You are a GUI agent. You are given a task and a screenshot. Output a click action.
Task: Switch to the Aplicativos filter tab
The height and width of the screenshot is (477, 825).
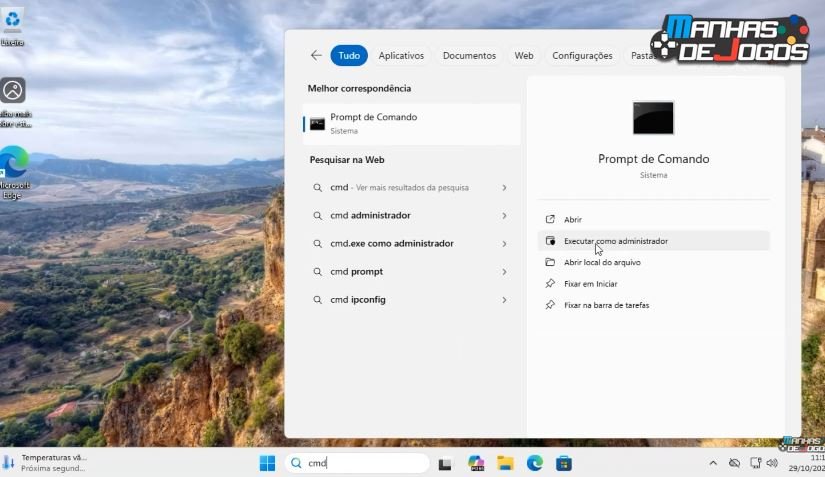click(x=401, y=56)
